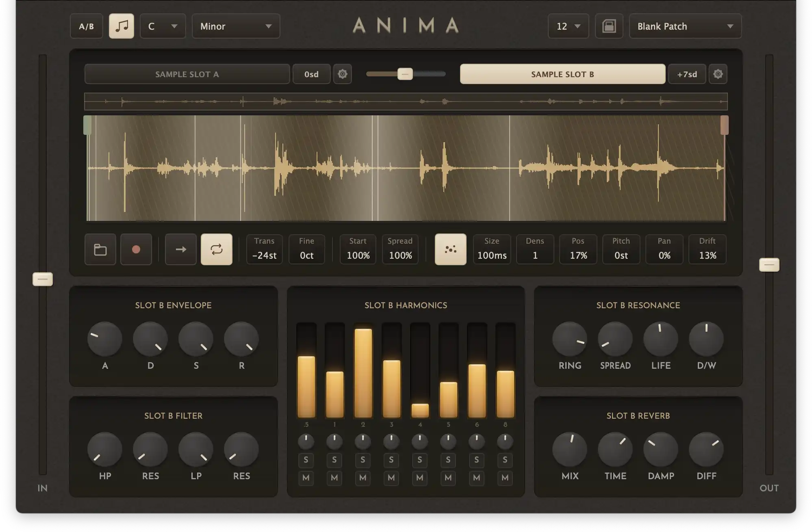Click the reverb TIME knob
Screen dimensions: 812x532
(x=615, y=450)
